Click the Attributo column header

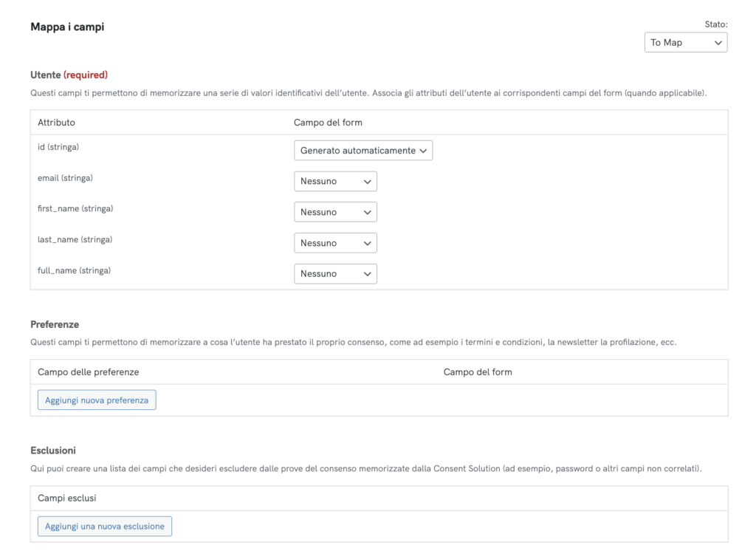(x=56, y=123)
